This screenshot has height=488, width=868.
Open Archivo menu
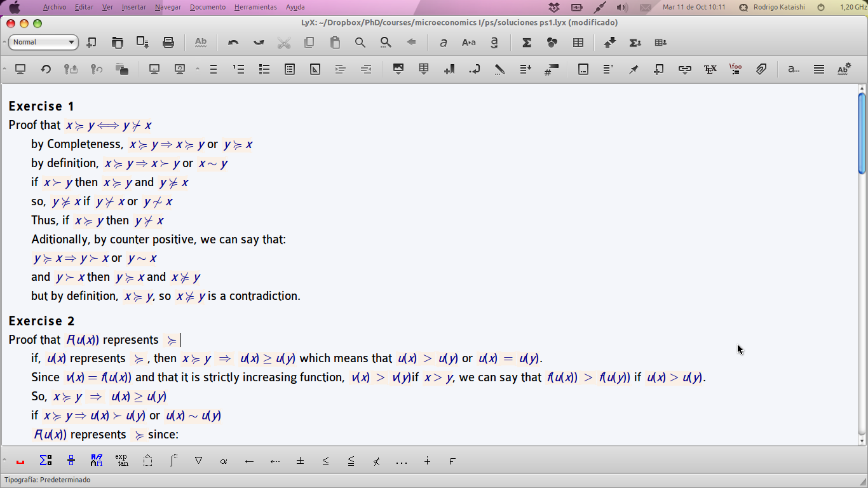tap(55, 7)
